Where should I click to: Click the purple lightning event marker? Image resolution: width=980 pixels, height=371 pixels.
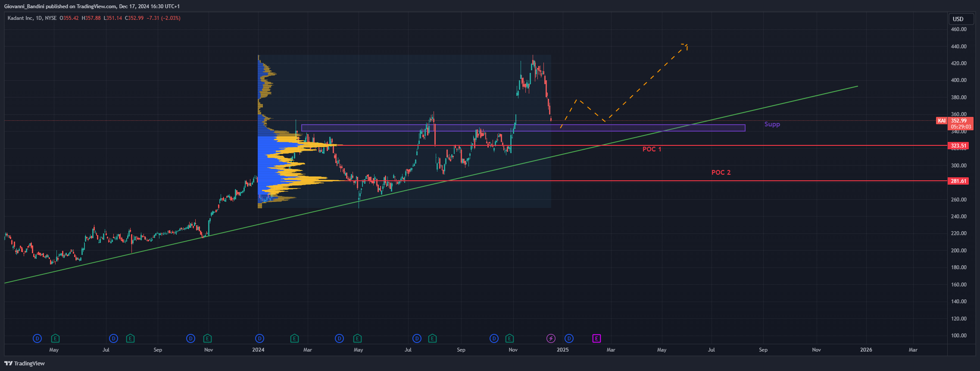tap(551, 339)
